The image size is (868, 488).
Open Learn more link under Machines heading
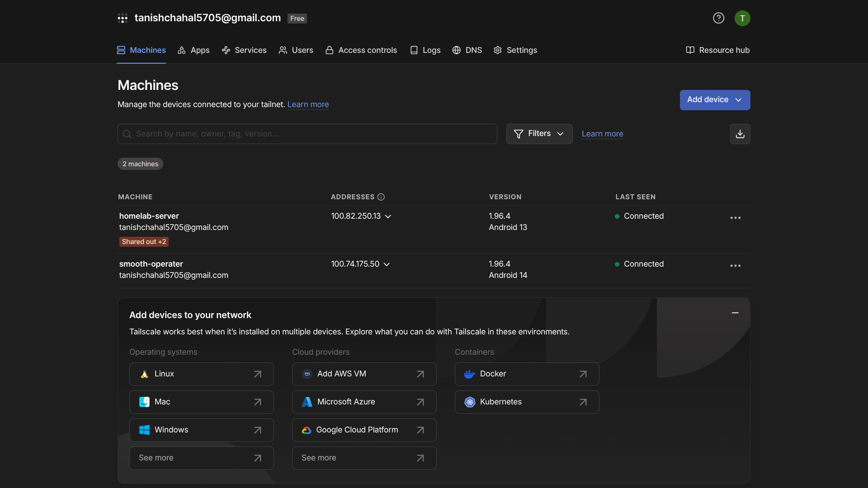[308, 104]
